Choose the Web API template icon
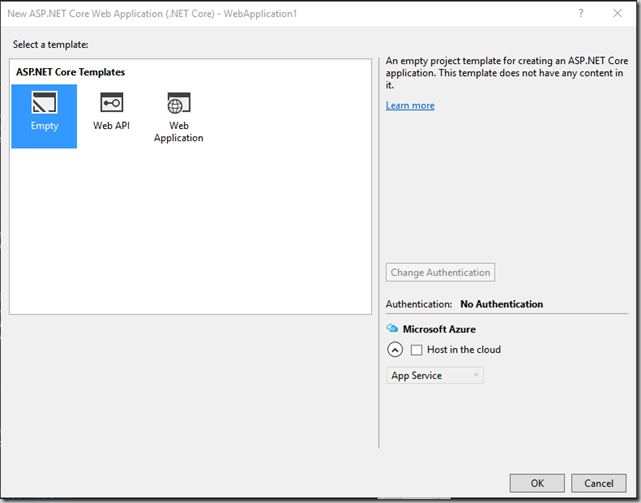 click(x=112, y=102)
